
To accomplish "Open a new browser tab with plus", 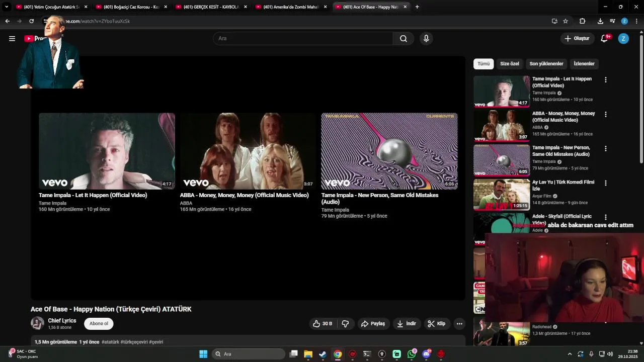I will click(417, 7).
